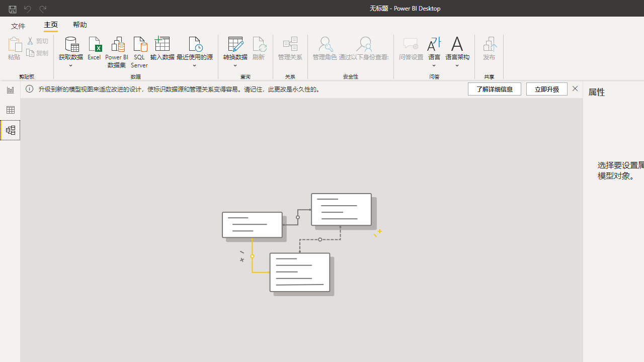Click the 立即升级 upgrade button
644x362 pixels.
pos(546,89)
